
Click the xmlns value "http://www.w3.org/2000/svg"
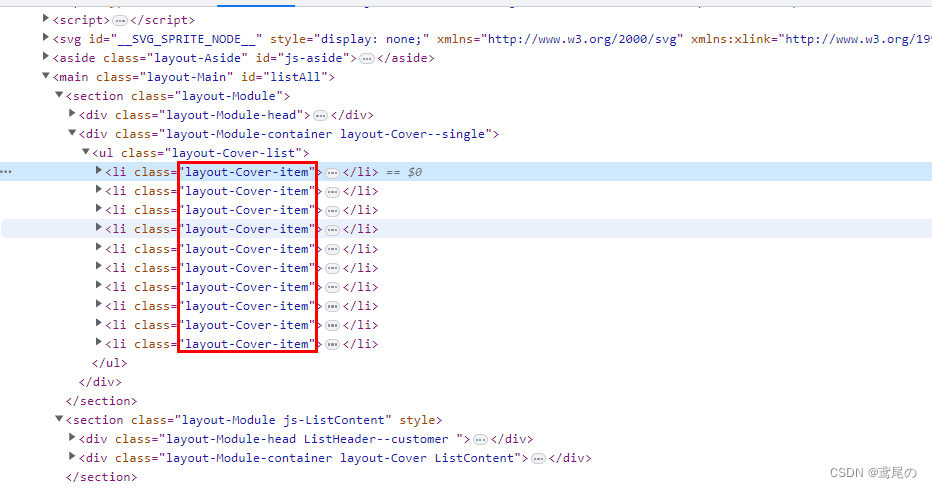(x=582, y=39)
